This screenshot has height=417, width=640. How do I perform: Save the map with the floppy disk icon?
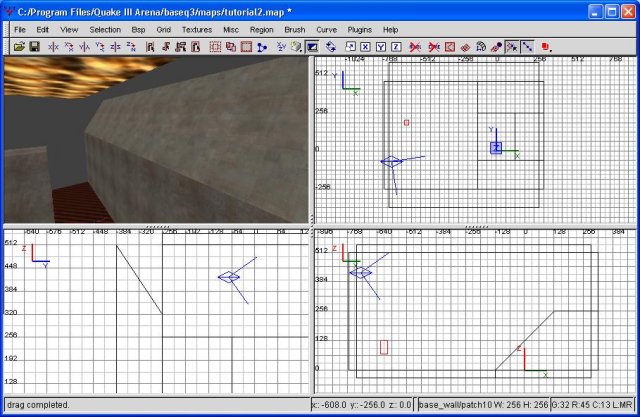tap(35, 47)
